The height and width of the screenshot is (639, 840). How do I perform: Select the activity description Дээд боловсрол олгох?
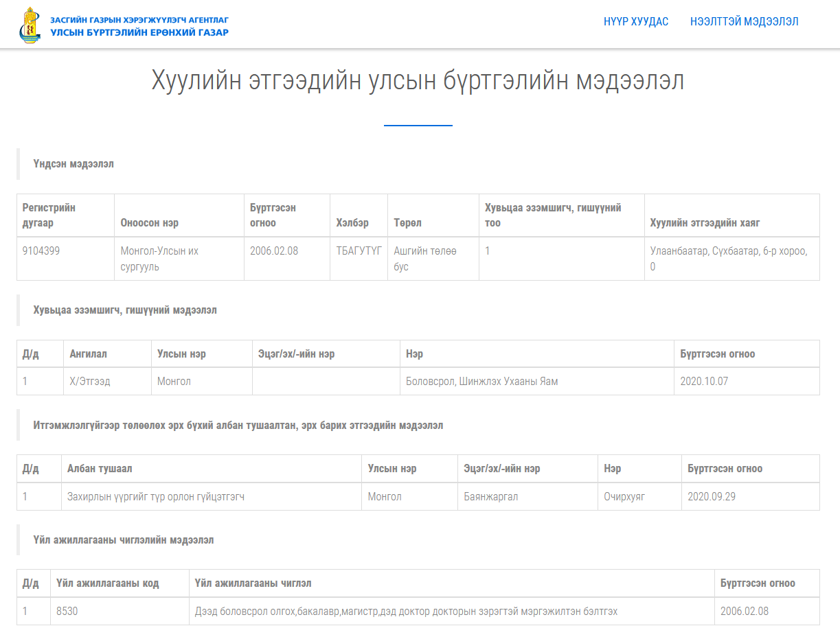pyautogui.click(x=406, y=611)
